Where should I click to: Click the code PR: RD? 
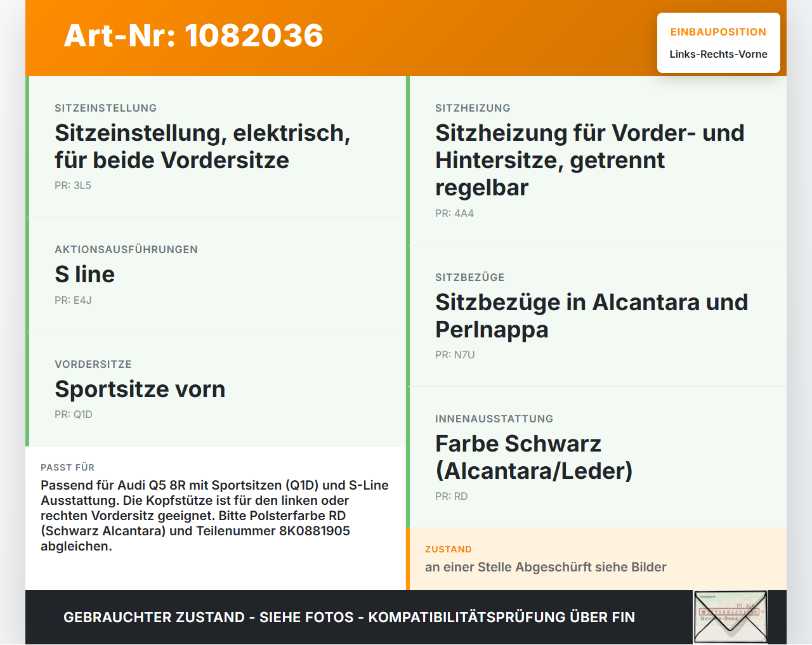click(452, 497)
